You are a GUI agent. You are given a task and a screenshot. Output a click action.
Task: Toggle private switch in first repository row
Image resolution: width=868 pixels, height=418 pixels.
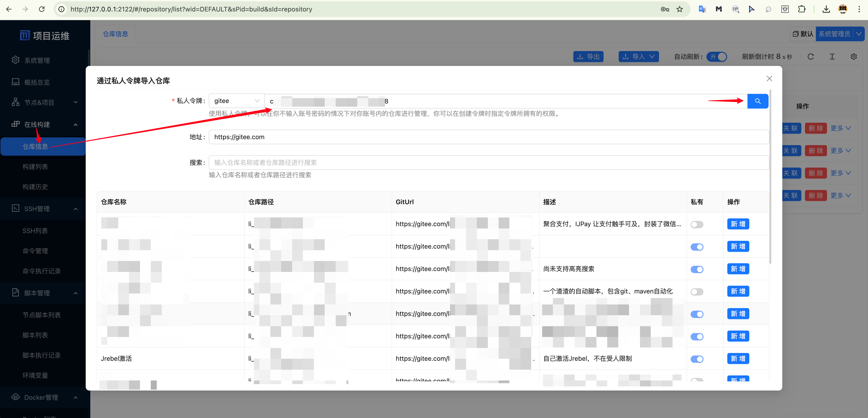point(697,225)
